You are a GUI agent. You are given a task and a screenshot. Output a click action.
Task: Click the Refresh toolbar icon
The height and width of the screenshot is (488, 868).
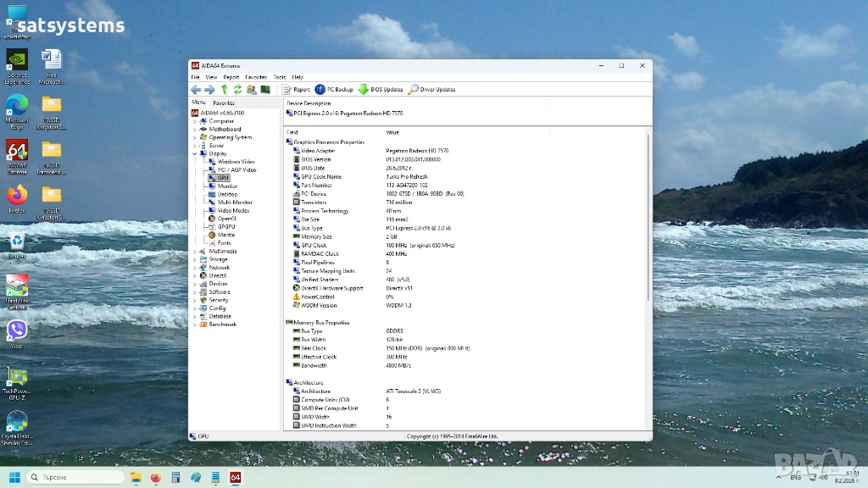tap(238, 89)
